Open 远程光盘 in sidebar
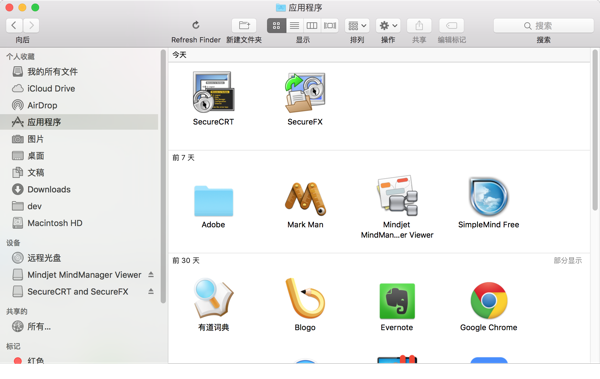The width and height of the screenshot is (600, 379). click(x=79, y=258)
